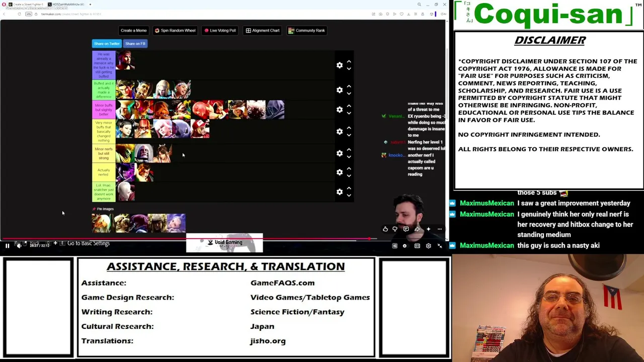The image size is (644, 362).
Task: Move top 'already a menace' tier down
Action: (349, 68)
